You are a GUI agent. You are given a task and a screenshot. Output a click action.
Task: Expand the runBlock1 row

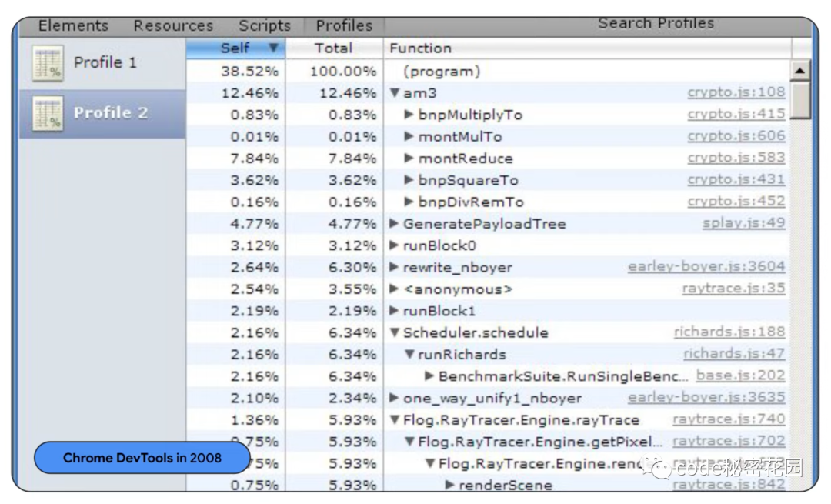pyautogui.click(x=394, y=311)
